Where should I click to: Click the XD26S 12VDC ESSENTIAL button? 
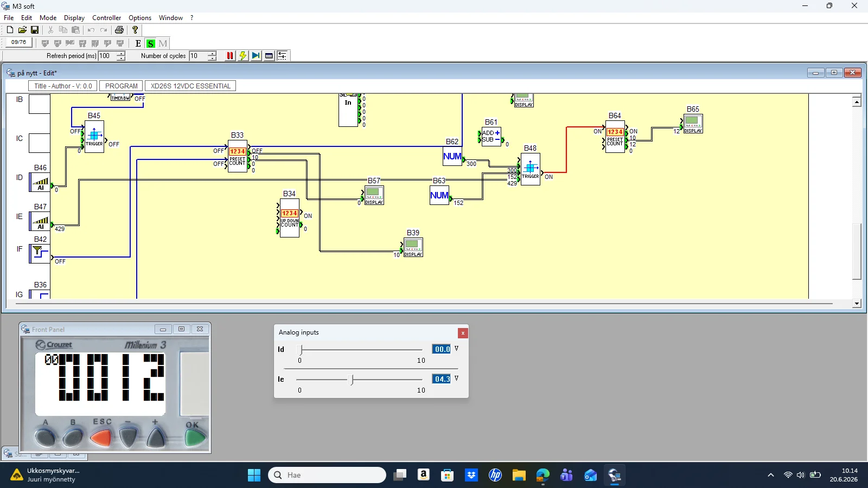tap(190, 86)
